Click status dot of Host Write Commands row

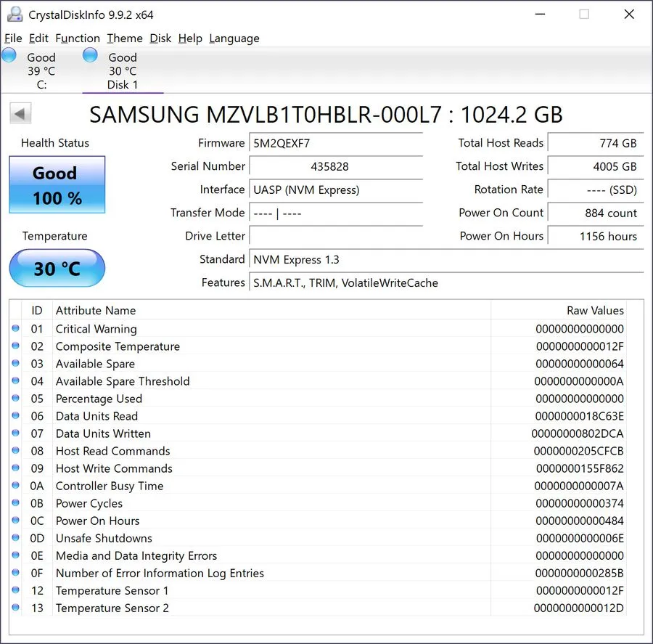pyautogui.click(x=15, y=468)
